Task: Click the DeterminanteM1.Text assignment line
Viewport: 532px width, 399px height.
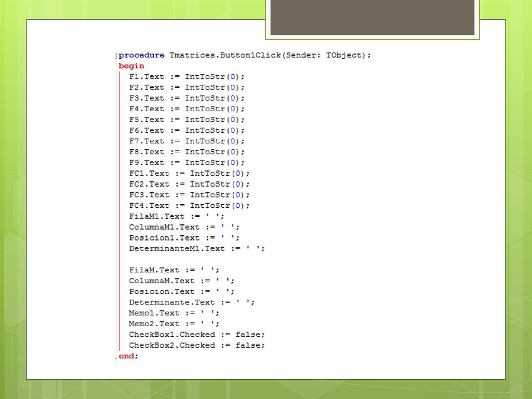Action: point(197,249)
